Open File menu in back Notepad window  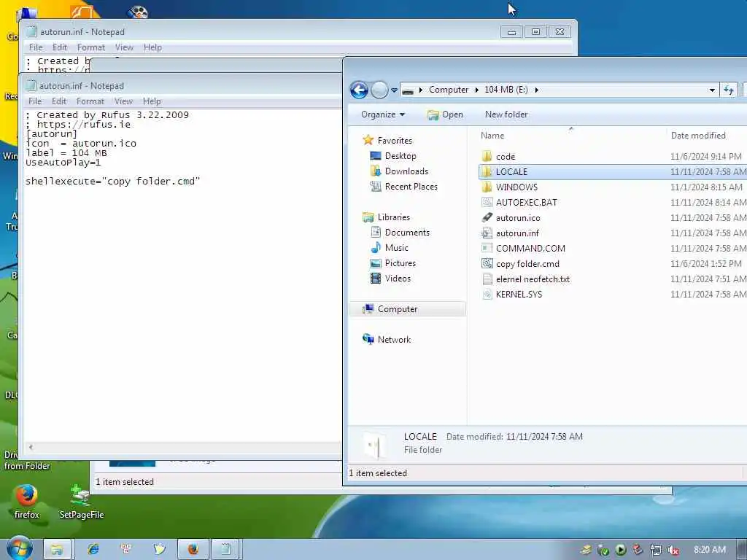click(36, 47)
